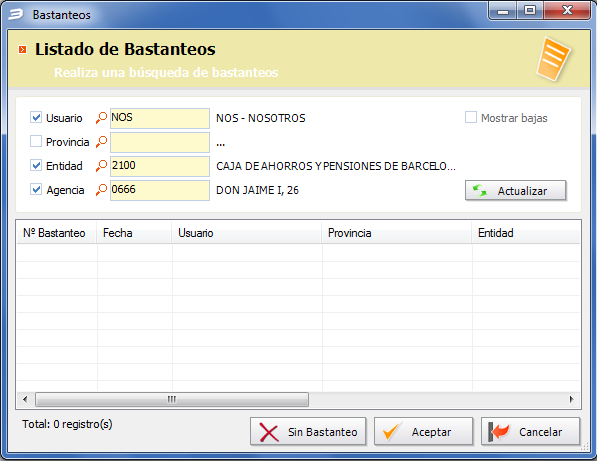Screen dimensions: 597x461
Task: Click the Cancelar button
Action: tap(530, 432)
